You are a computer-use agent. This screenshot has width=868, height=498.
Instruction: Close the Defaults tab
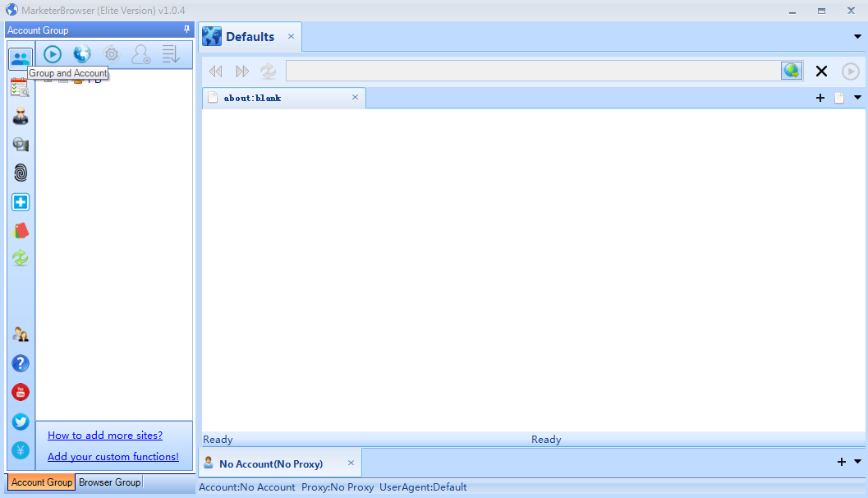[291, 36]
